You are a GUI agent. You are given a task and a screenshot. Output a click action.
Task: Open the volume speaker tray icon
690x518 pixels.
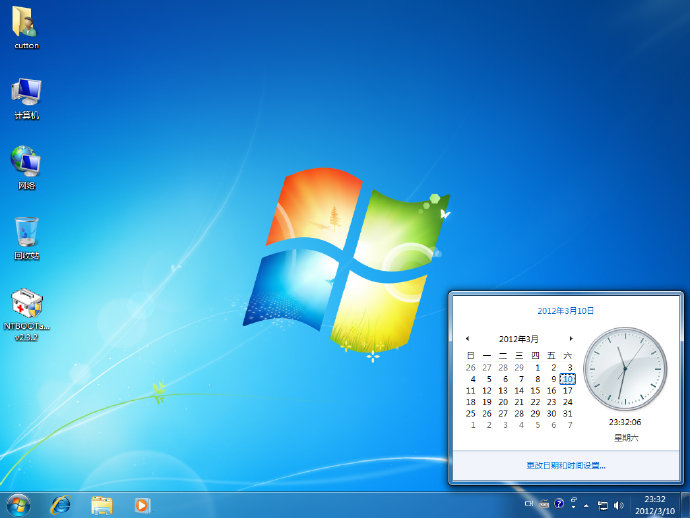618,506
